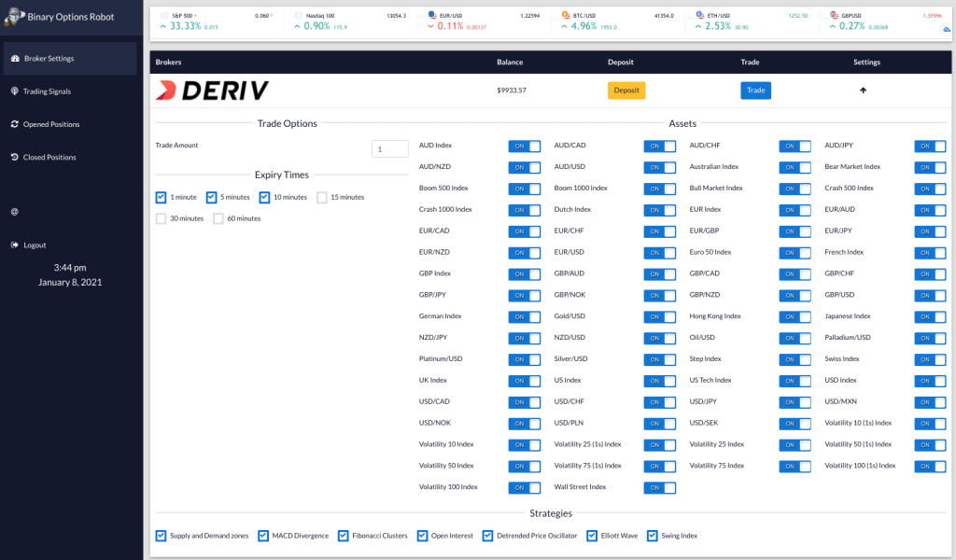Click the 3:44 pm clock text
This screenshot has width=956, height=560.
pos(70,268)
